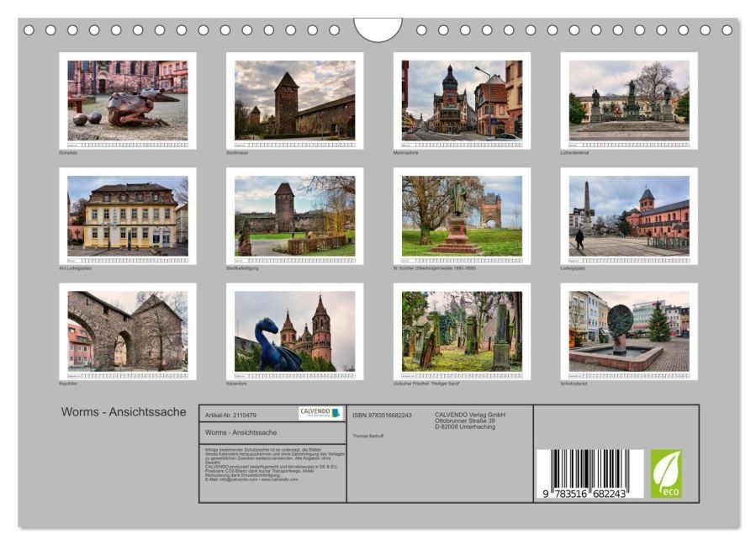Click the 'W. Küchler (Oberbürgermeister 1882-1898)' caption
The image size is (756, 545).
pyautogui.click(x=435, y=268)
